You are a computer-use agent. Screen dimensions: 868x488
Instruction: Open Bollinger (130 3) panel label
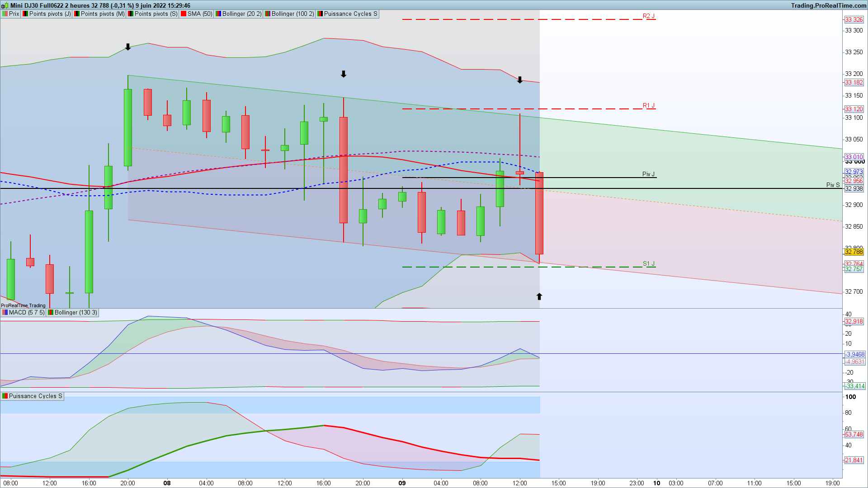point(75,313)
